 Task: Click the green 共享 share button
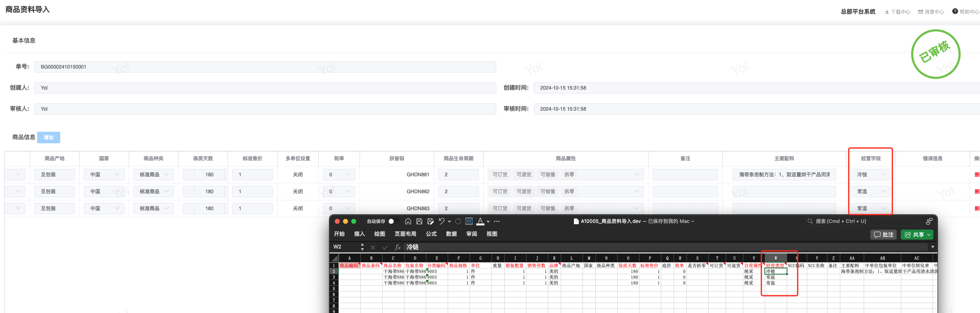click(917, 235)
